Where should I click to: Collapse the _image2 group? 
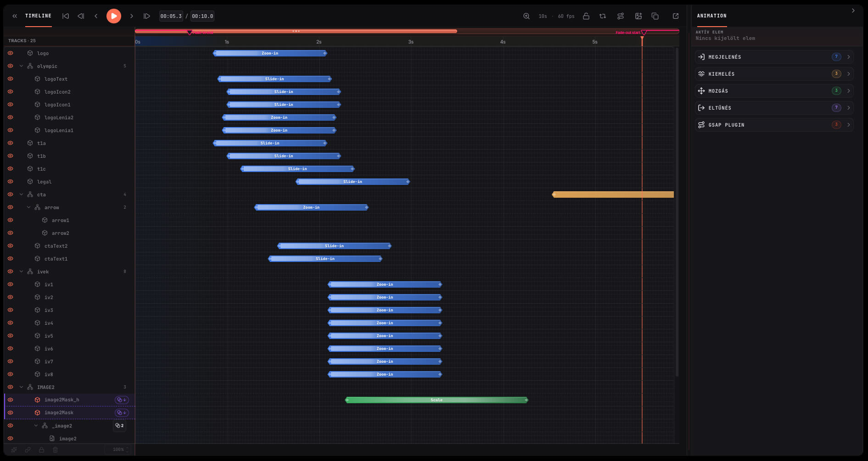[x=36, y=426]
